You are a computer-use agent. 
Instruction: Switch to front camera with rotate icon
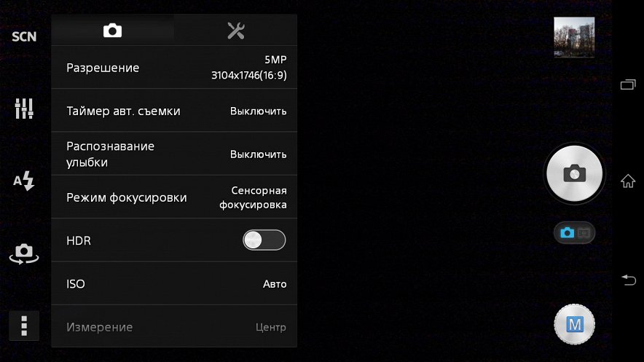click(24, 253)
